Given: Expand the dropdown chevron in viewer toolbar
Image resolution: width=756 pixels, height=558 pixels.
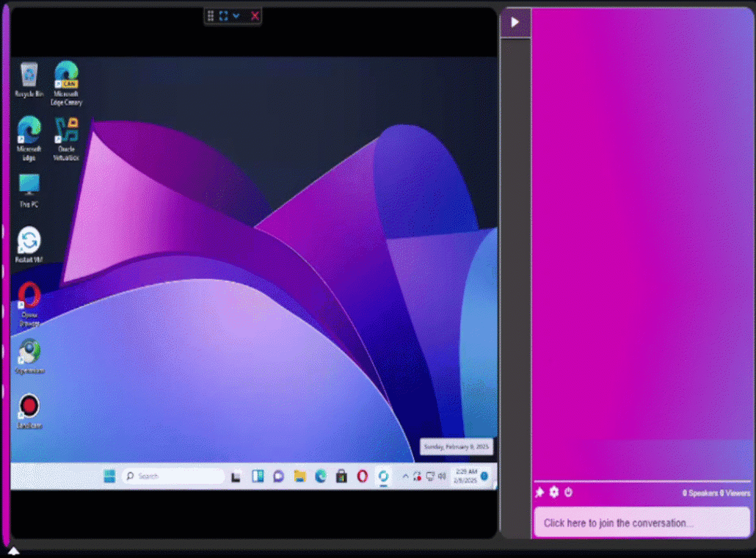Looking at the screenshot, I should pyautogui.click(x=236, y=15).
